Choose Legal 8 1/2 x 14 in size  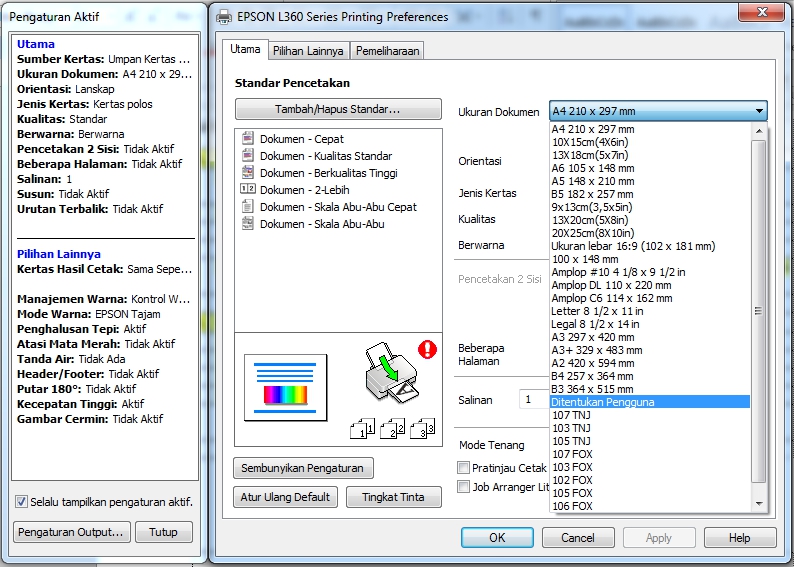pos(595,324)
